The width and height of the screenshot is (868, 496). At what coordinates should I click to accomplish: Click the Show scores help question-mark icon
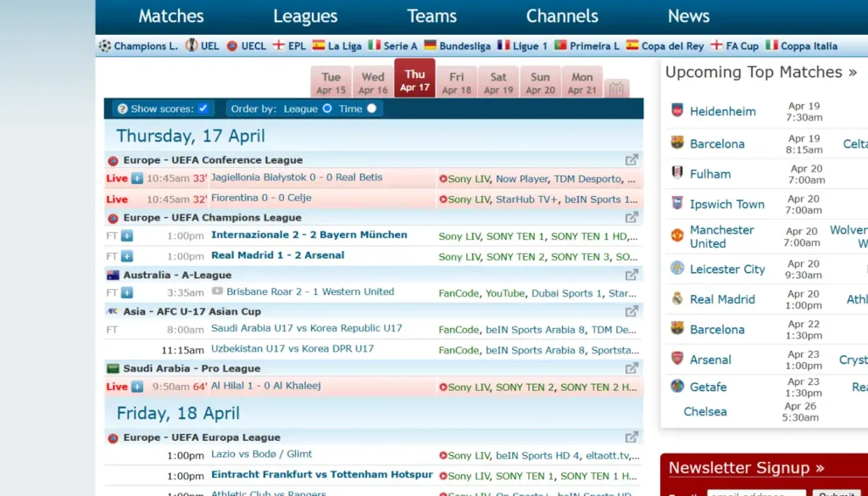point(122,109)
